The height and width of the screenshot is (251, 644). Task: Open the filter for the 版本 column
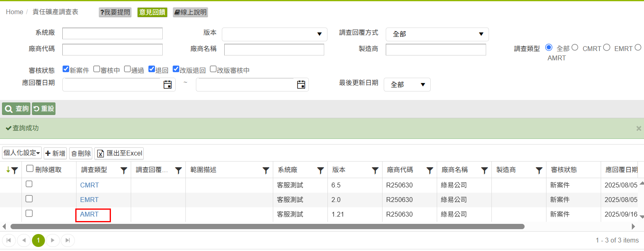(375, 170)
